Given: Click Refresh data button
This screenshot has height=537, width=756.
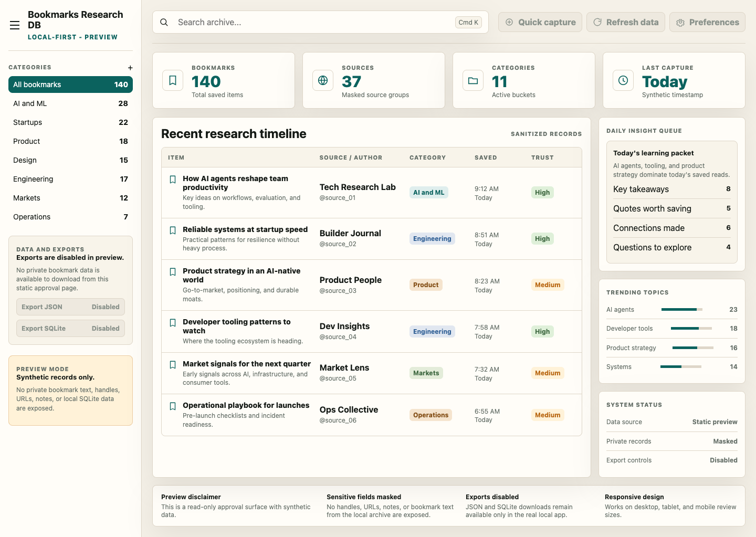Looking at the screenshot, I should point(626,22).
